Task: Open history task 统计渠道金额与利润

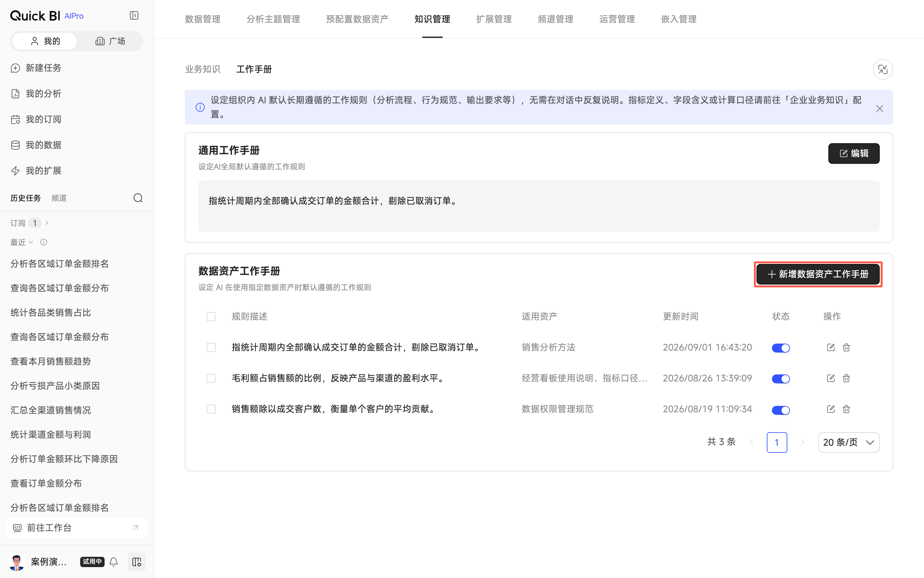Action: click(x=50, y=435)
